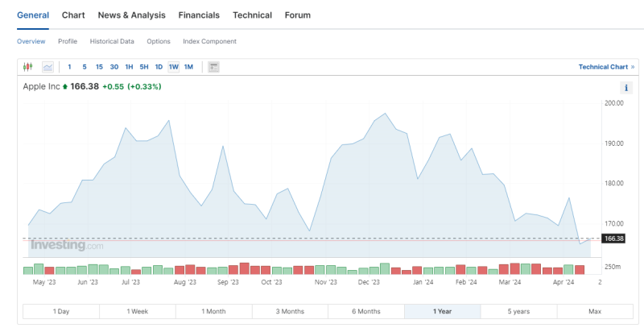Open the General tab
This screenshot has width=644, height=328.
tap(33, 15)
